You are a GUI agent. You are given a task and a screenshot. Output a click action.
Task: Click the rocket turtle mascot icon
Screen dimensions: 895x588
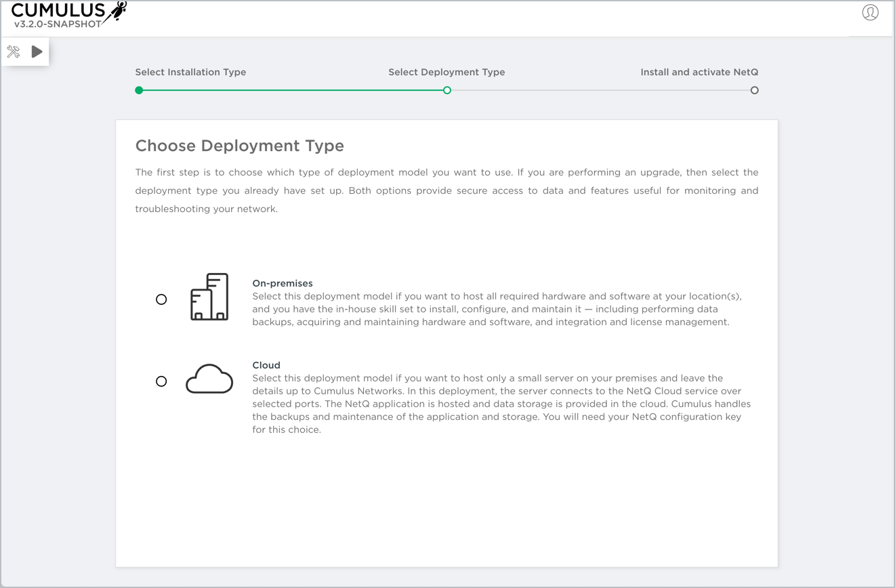tap(116, 11)
